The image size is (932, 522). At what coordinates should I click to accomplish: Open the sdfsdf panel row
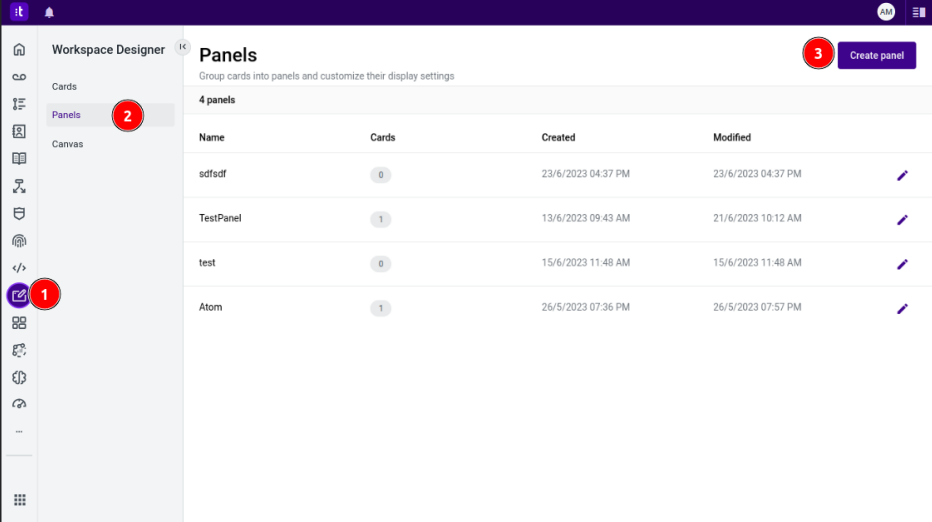[213, 174]
